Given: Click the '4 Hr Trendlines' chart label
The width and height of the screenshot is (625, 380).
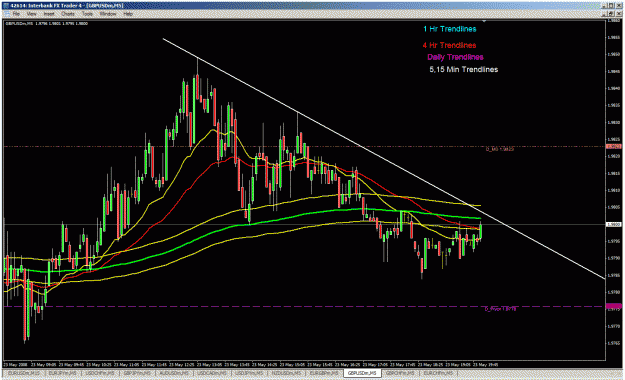Looking at the screenshot, I should click(x=450, y=45).
